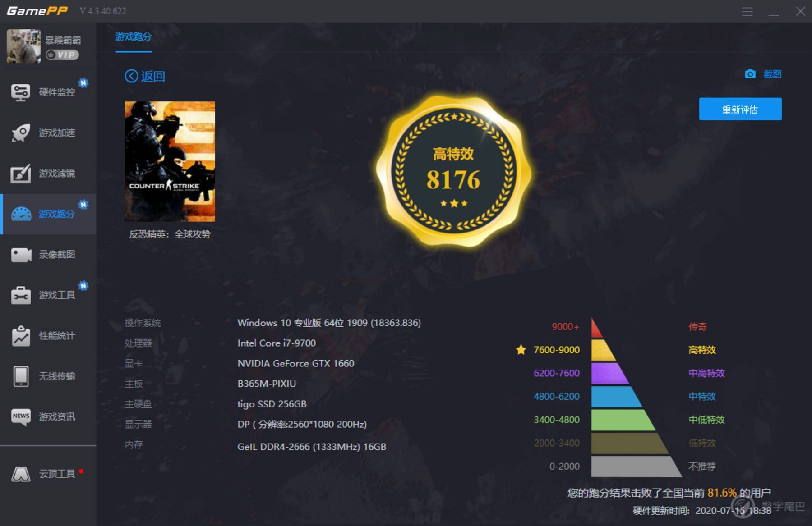Click the rocket game acceleration icon

(x=21, y=133)
